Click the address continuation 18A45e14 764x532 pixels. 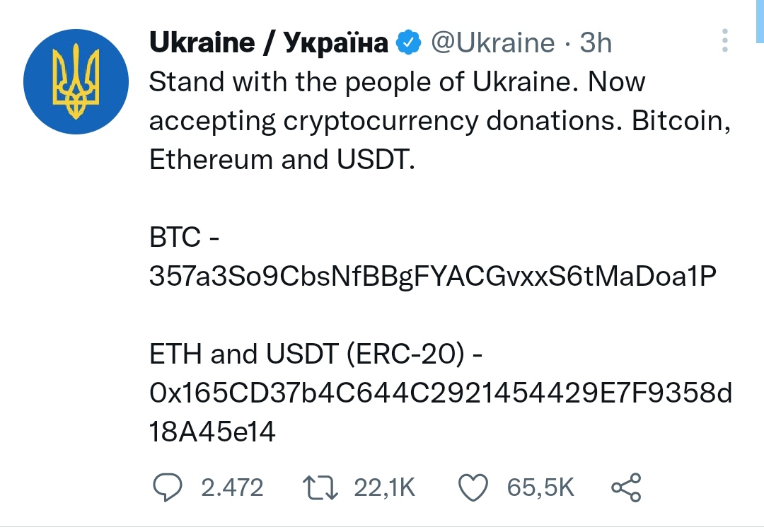pyautogui.click(x=212, y=432)
